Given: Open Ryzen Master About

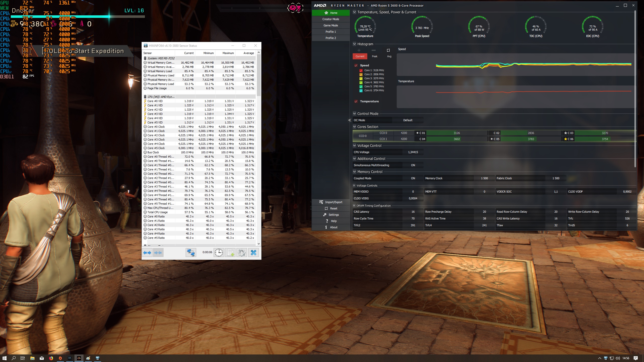Looking at the screenshot, I should (x=331, y=227).
